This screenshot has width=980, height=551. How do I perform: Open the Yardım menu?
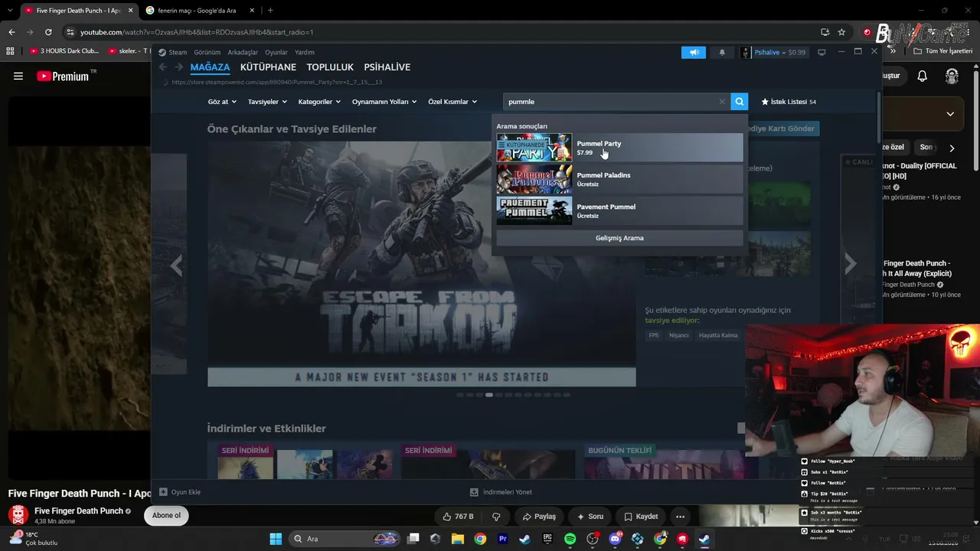click(x=305, y=52)
